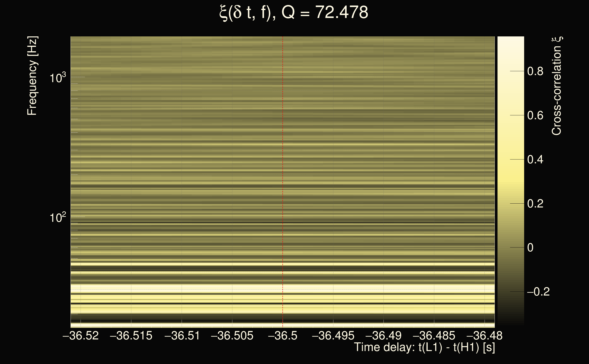This screenshot has width=589, height=364.
Task: Click the -36.48 x-axis tick label
Action: pyautogui.click(x=485, y=336)
